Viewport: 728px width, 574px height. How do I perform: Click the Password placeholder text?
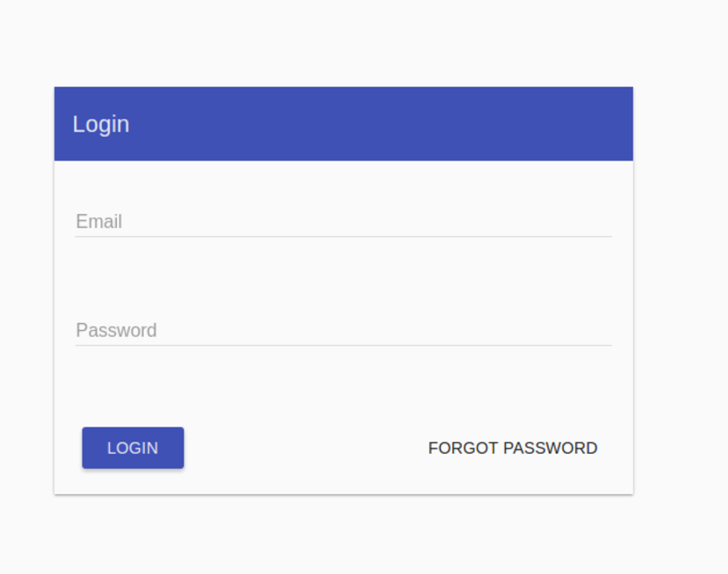click(x=116, y=331)
